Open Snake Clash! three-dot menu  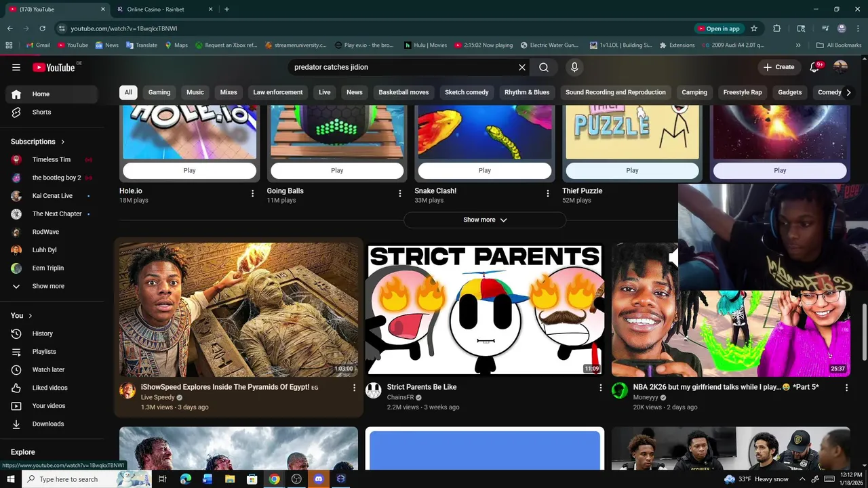[x=548, y=194]
